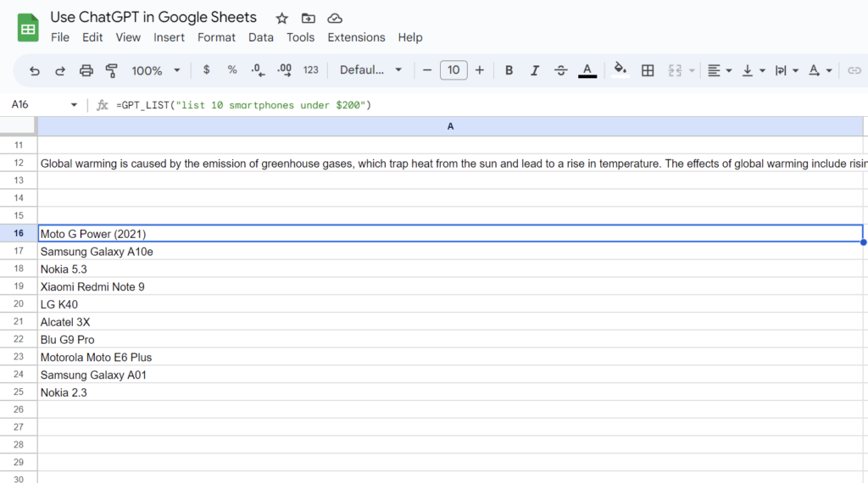Open the Borders grid tool
Screen dimensions: 868x483
(x=648, y=70)
